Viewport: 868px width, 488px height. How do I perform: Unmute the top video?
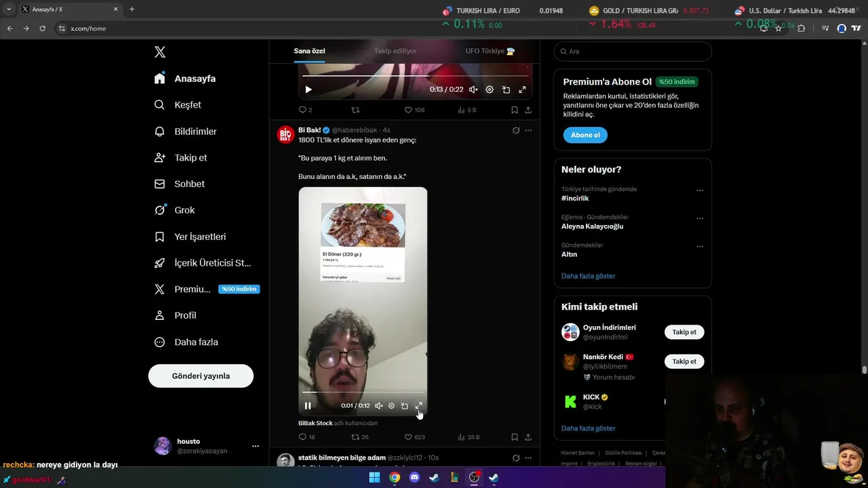[x=473, y=89]
